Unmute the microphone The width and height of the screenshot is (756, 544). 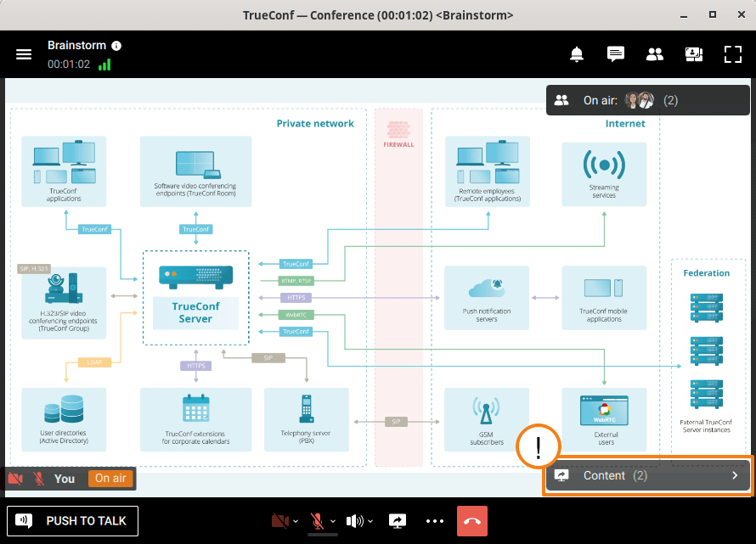[317, 521]
